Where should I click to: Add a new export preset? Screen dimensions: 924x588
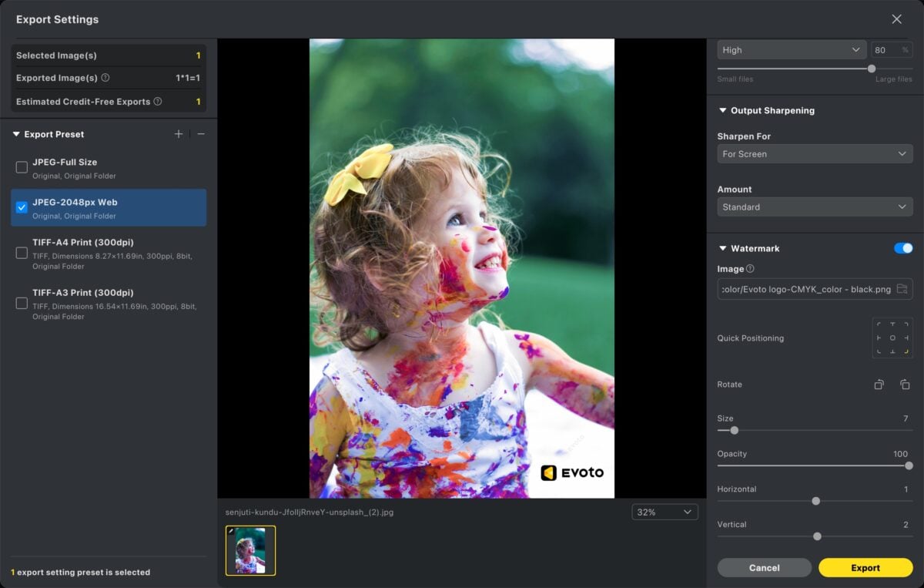point(178,133)
